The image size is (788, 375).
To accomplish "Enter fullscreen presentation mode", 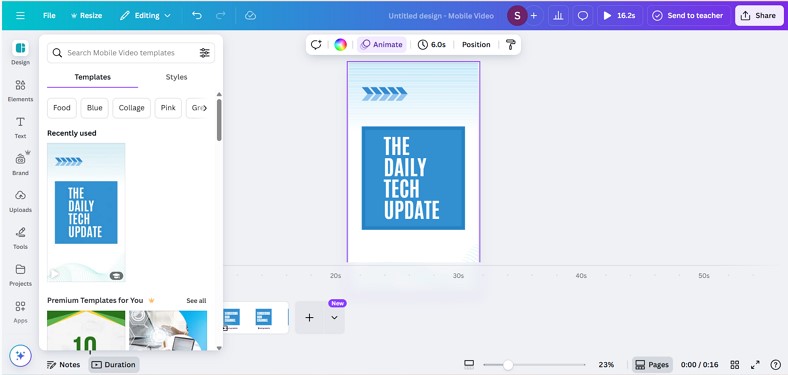I will (755, 365).
